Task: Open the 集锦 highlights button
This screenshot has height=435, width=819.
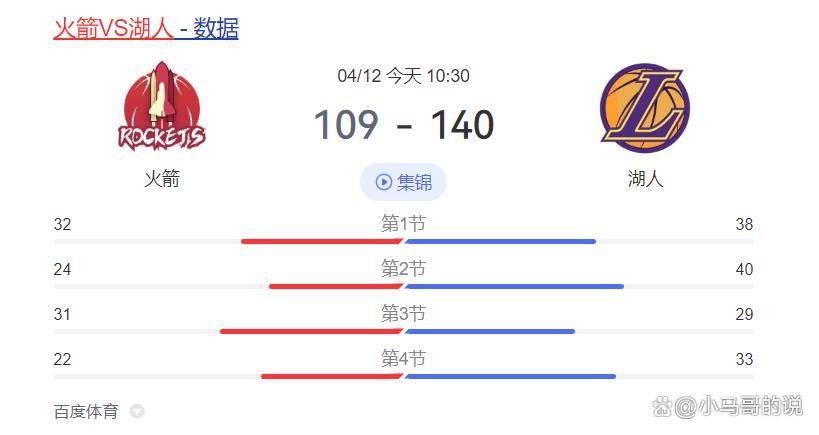Action: pyautogui.click(x=403, y=182)
